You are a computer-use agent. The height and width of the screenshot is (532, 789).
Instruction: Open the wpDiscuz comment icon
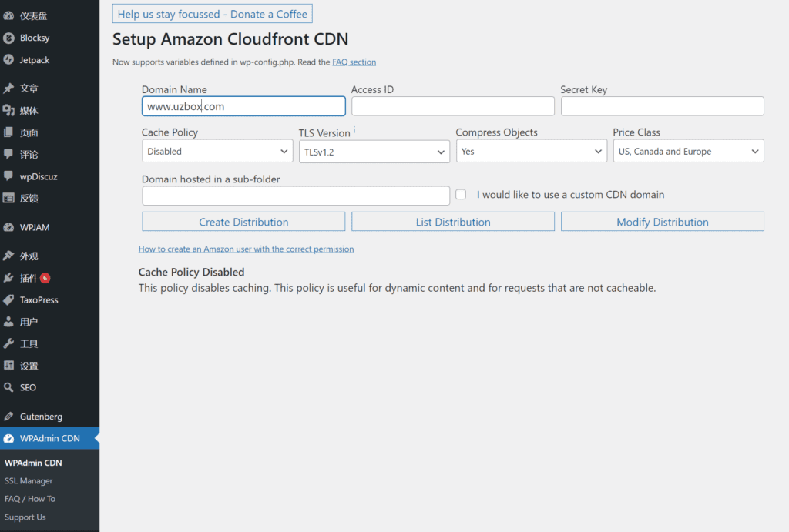(8, 176)
